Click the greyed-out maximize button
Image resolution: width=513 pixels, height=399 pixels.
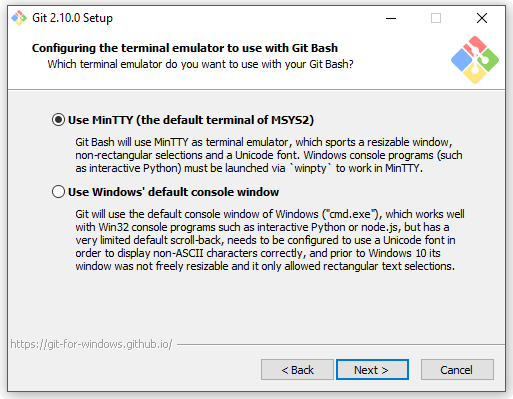point(436,18)
